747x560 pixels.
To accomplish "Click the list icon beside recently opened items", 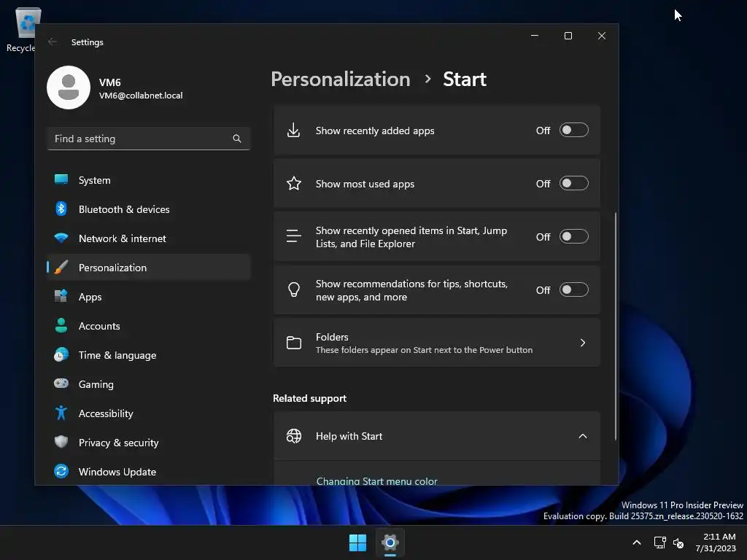I will point(293,236).
